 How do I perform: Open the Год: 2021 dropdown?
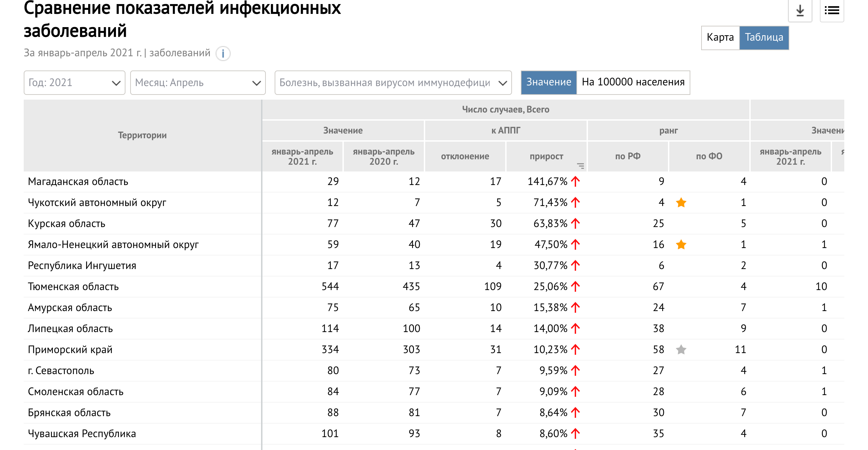(x=75, y=83)
